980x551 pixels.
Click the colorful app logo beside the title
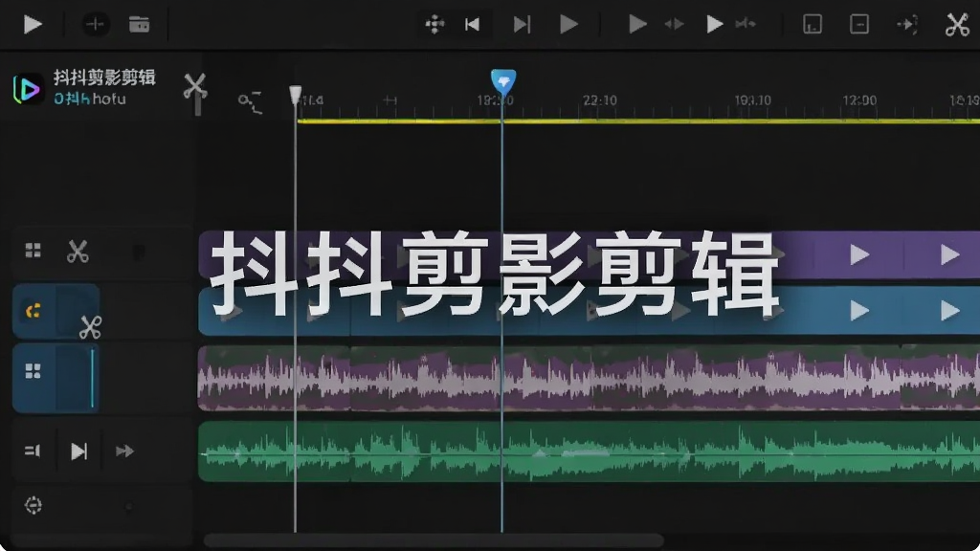pyautogui.click(x=28, y=89)
